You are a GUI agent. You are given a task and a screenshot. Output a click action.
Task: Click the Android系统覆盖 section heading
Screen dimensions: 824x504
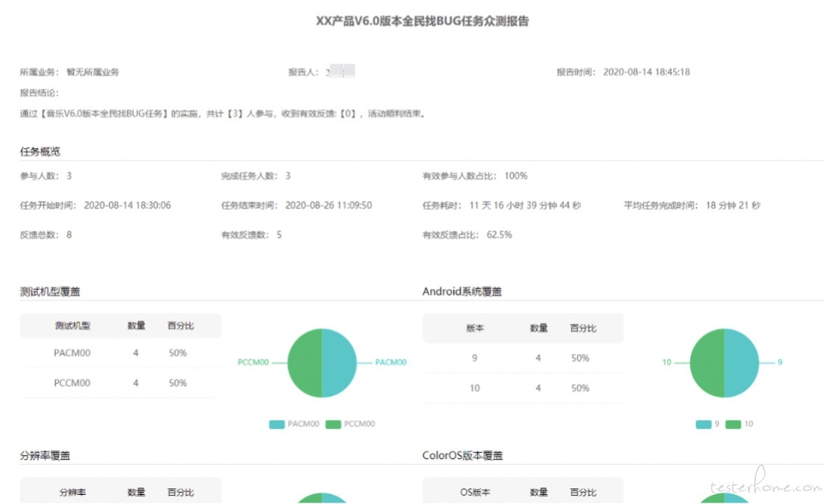(x=462, y=292)
